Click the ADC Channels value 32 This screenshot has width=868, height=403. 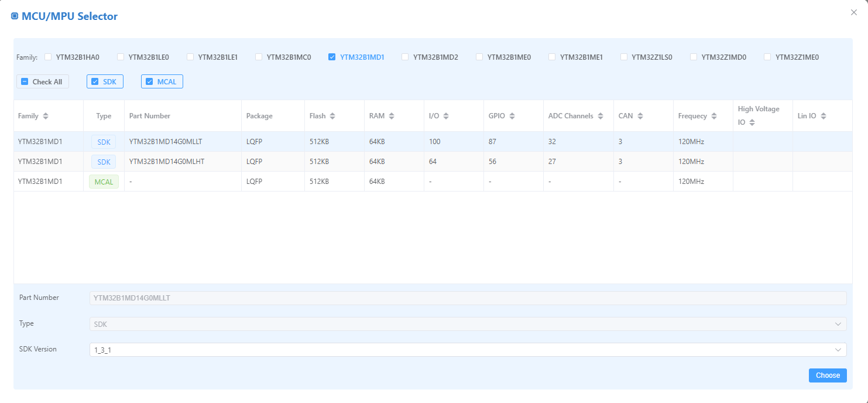pos(553,142)
